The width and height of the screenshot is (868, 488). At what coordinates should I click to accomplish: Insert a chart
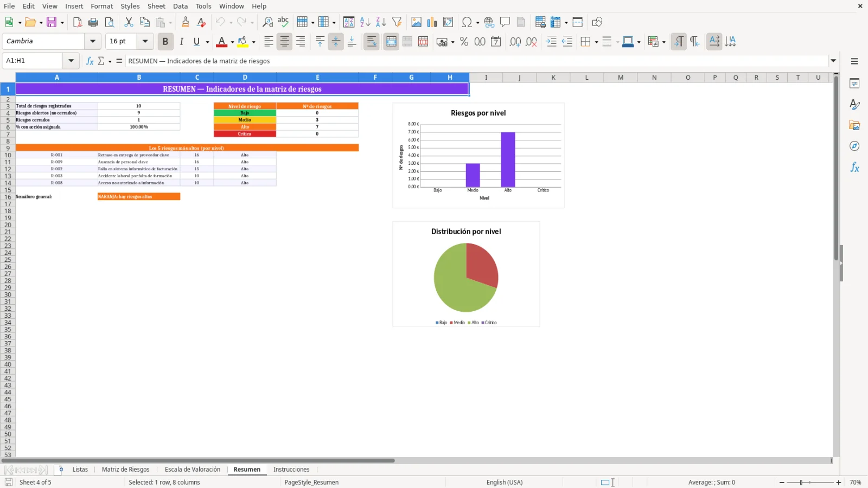(x=432, y=22)
